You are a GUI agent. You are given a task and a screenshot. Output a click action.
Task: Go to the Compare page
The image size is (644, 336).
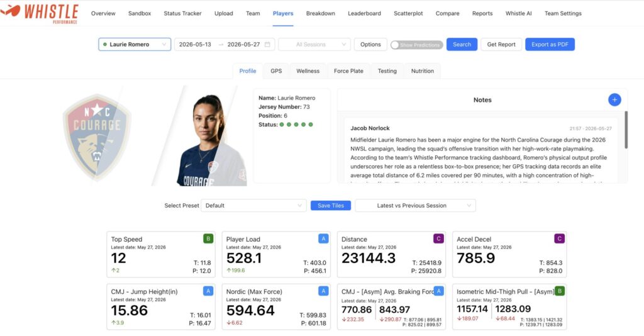point(448,13)
